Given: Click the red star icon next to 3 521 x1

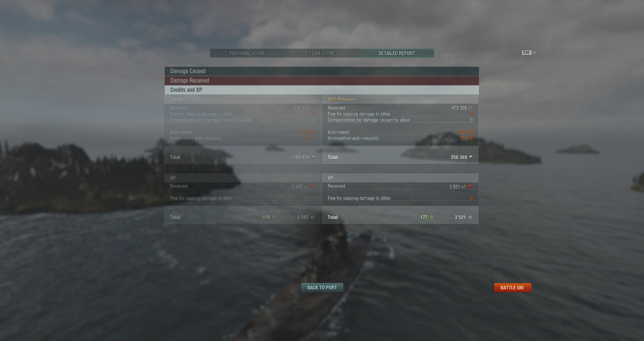Looking at the screenshot, I should click(x=470, y=187).
